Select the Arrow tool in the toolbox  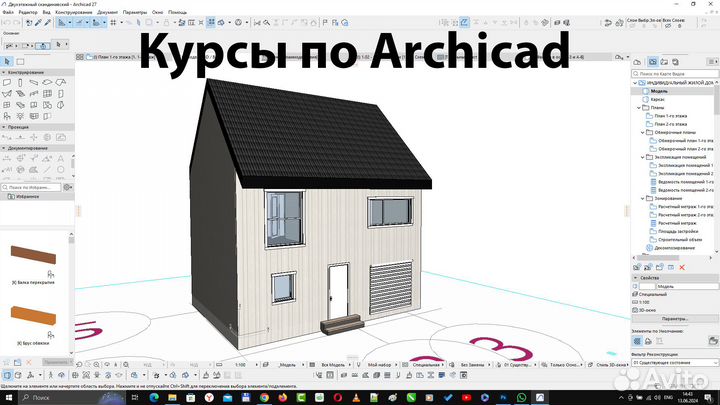pos(7,62)
